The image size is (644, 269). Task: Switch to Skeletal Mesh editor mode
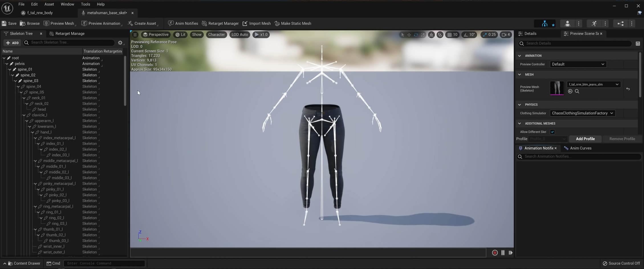click(x=567, y=23)
